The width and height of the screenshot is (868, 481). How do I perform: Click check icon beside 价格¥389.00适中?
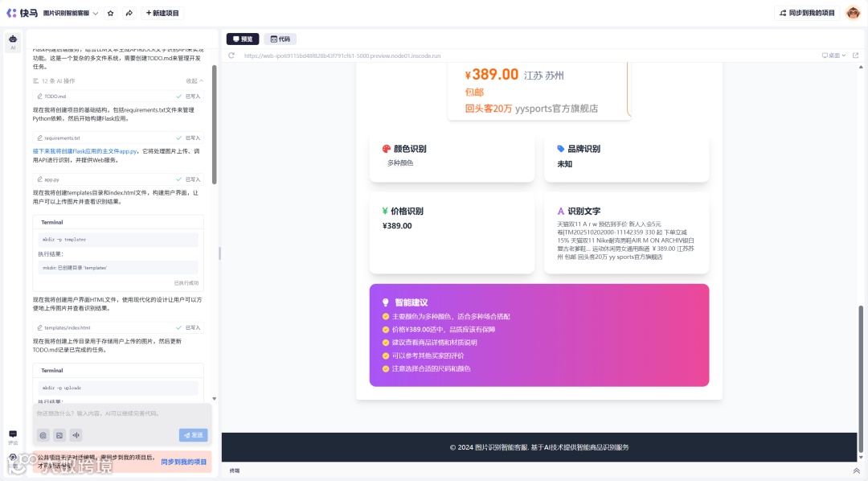point(386,329)
